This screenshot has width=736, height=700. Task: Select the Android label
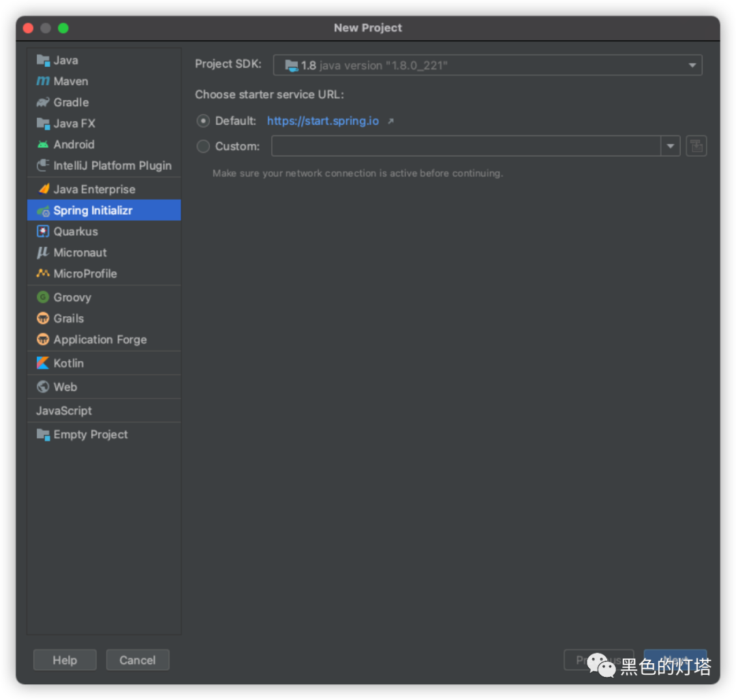(x=74, y=144)
